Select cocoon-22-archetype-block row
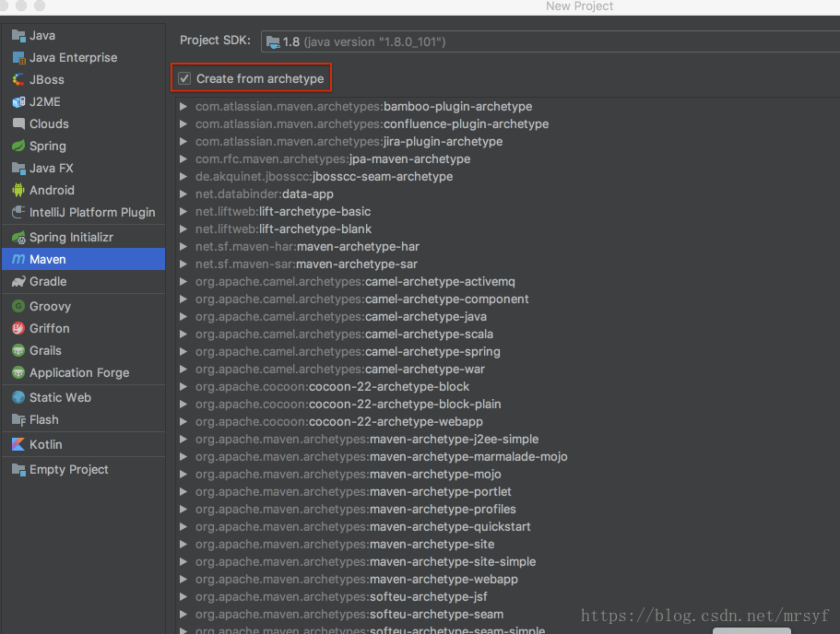This screenshot has width=840, height=634. 507,387
